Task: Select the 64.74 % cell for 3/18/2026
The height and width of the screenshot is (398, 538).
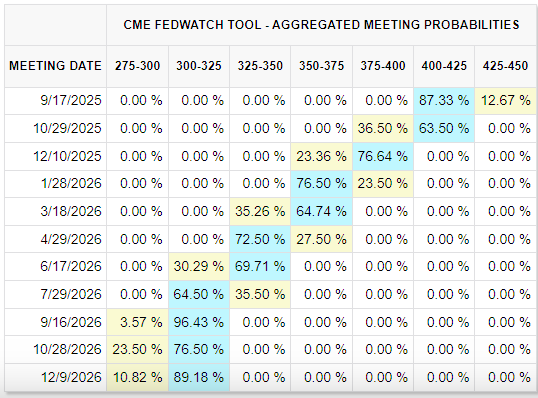Action: (321, 211)
